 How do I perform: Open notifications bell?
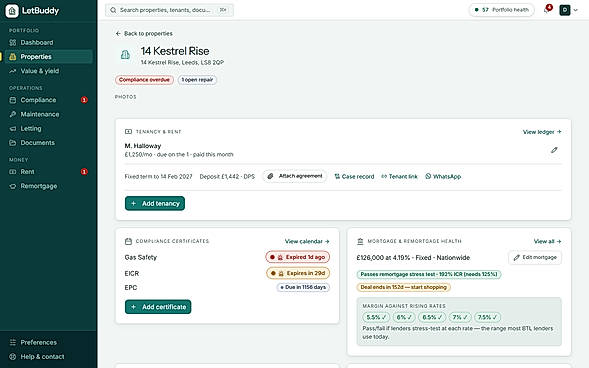pos(547,10)
